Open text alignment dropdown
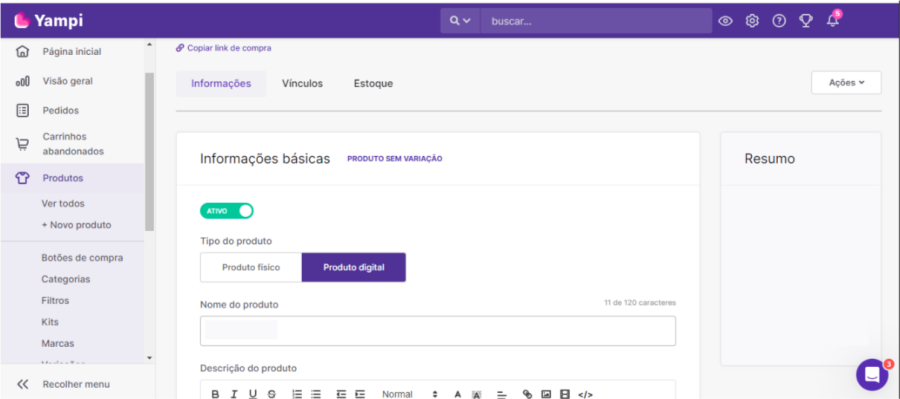900x399 pixels. (502, 394)
